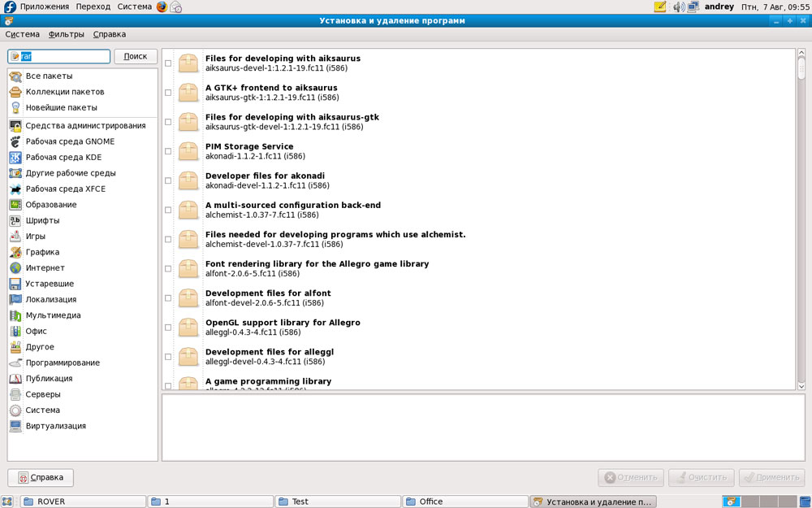This screenshot has width=812, height=508.
Task: Click the GNOME desktop footprint icon
Action: tap(15, 141)
